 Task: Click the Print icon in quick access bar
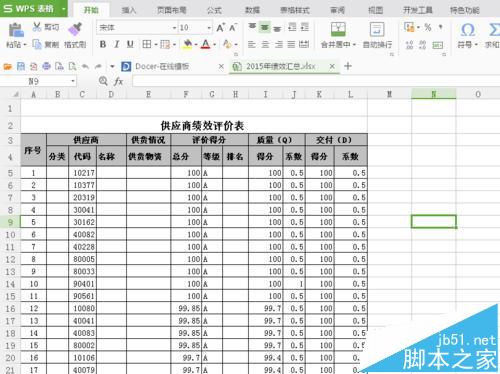(46, 67)
